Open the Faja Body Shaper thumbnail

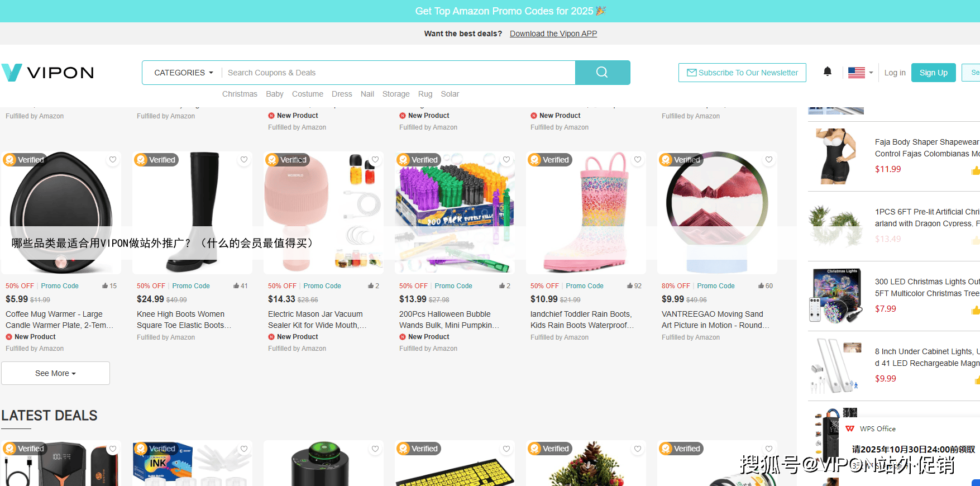[835, 156]
